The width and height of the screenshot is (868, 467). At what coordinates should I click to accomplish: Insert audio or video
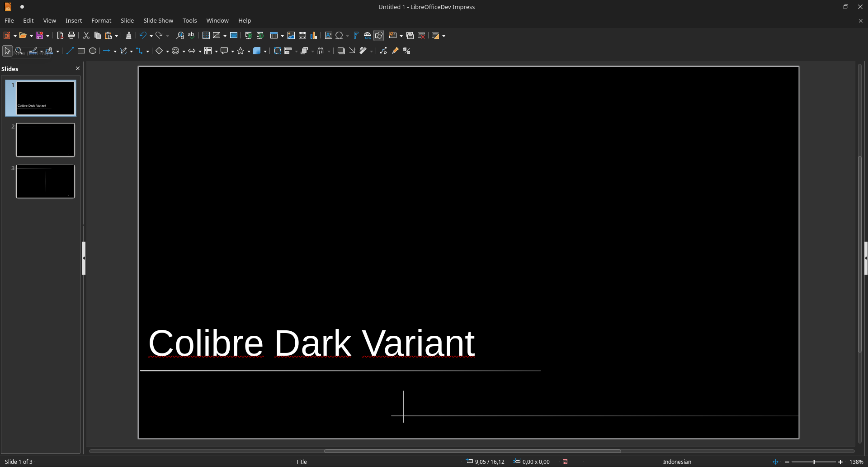pos(302,36)
